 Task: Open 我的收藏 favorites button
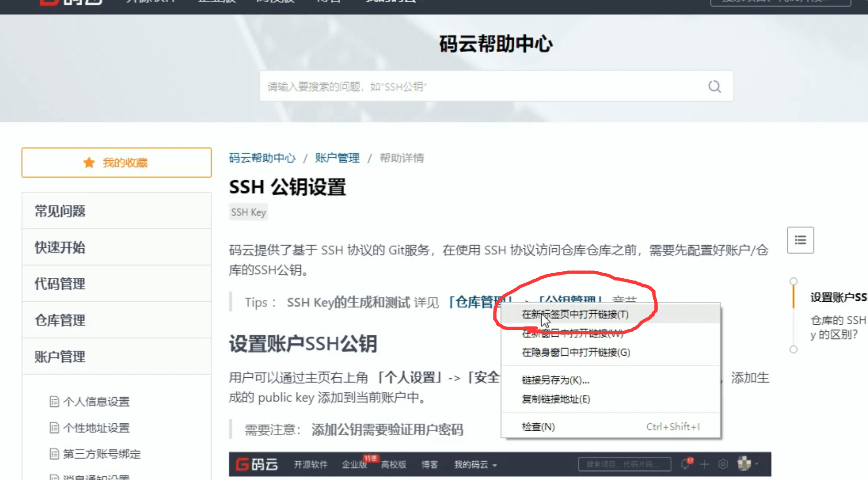[x=117, y=163]
